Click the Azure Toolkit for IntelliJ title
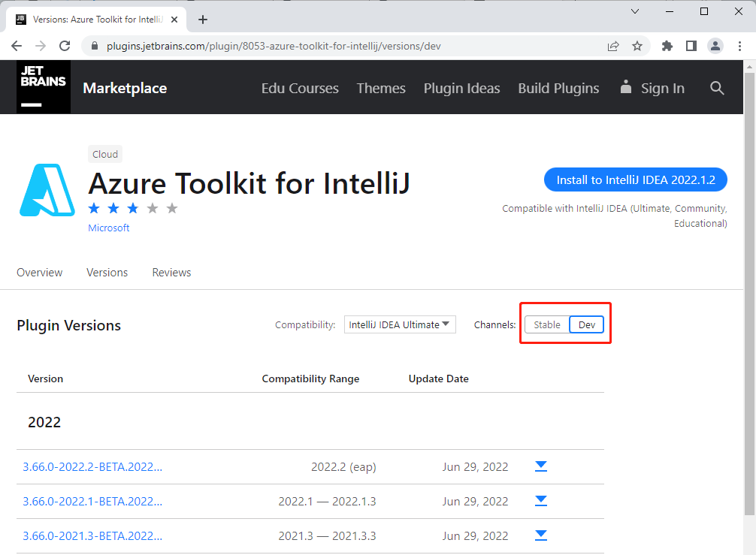 point(249,183)
